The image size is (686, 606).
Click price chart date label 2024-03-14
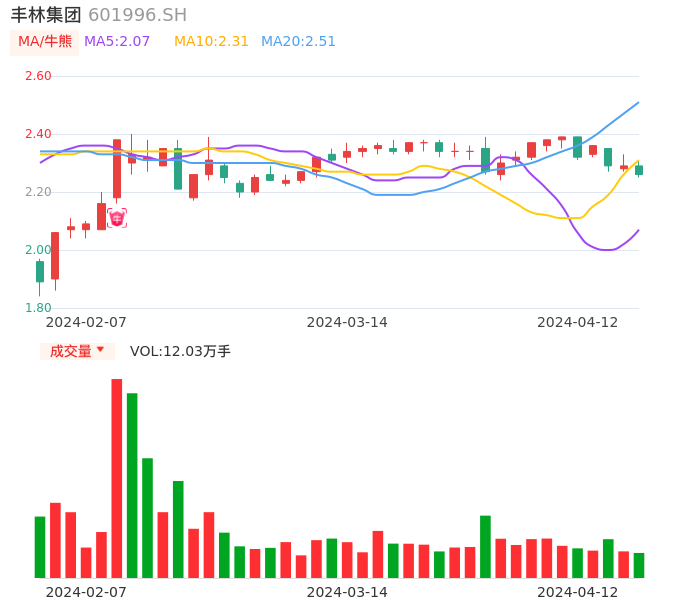coord(347,322)
